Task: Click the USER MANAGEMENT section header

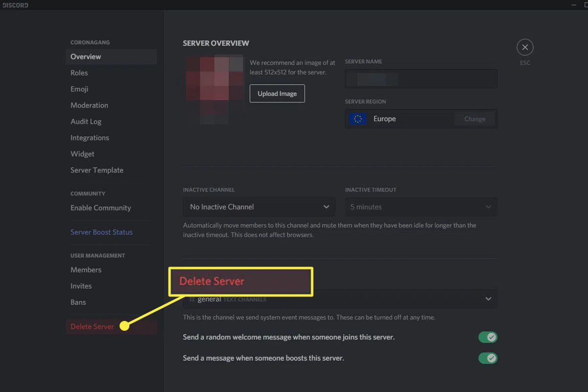Action: 98,255
